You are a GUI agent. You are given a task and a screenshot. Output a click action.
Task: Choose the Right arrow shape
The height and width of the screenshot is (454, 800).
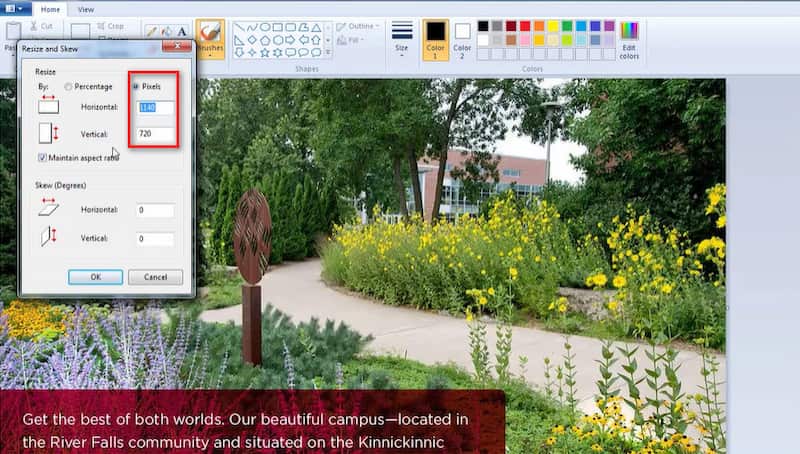click(x=290, y=40)
